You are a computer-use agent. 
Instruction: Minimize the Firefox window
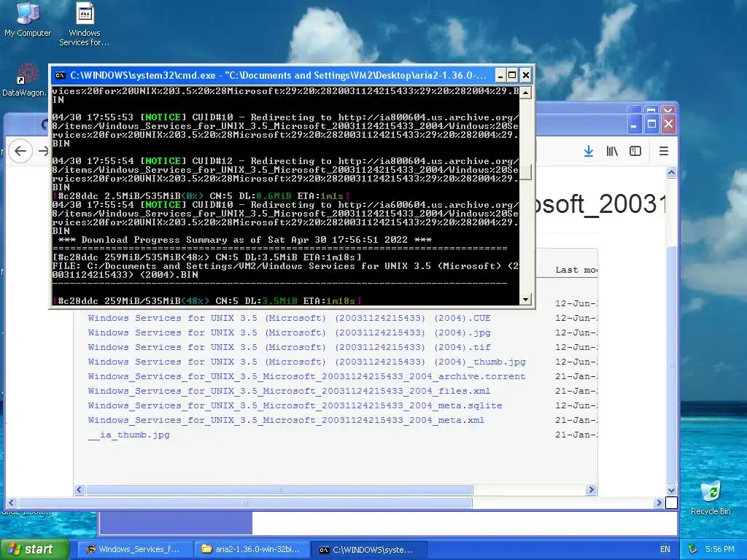(x=634, y=125)
